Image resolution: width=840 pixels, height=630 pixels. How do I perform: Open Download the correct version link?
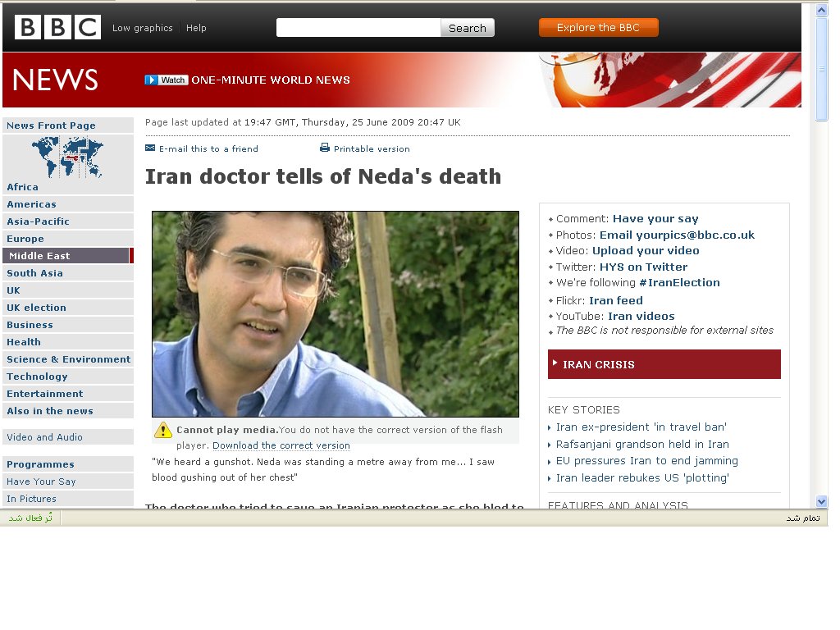(281, 445)
